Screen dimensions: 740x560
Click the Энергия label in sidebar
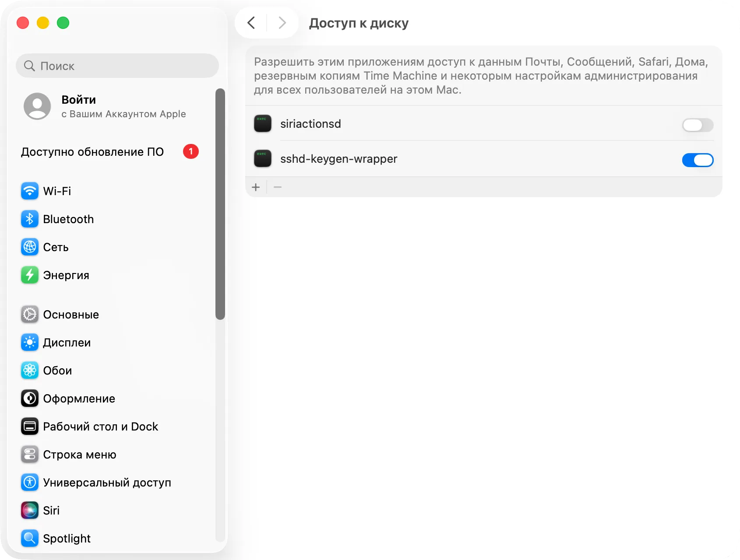coord(66,275)
